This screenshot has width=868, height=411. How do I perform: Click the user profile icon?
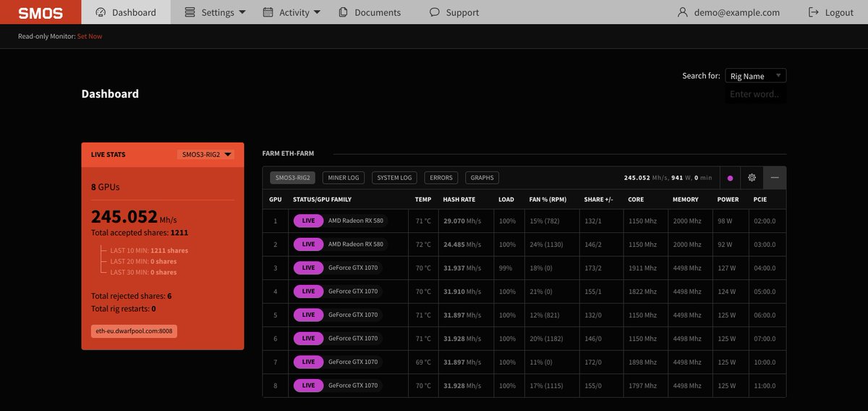coord(682,12)
